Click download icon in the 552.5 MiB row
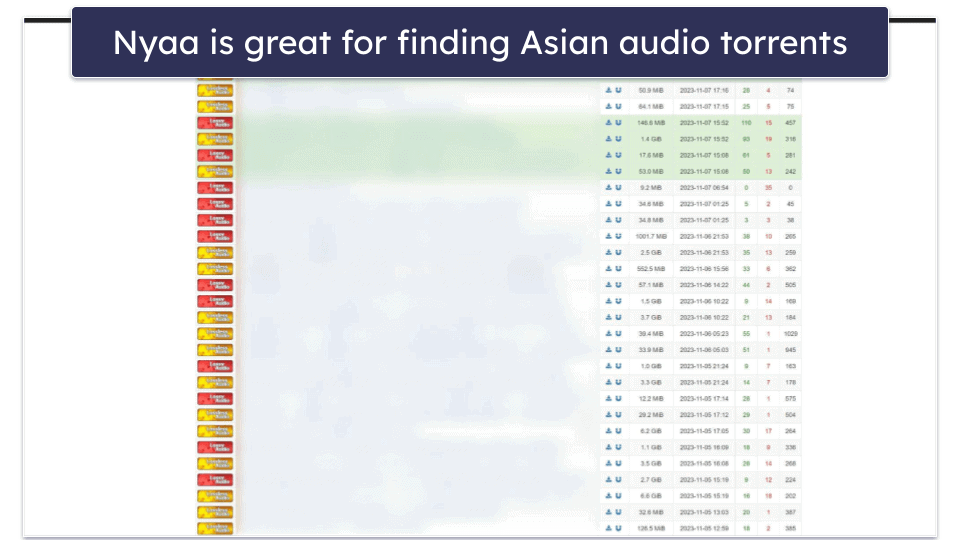Viewport: 960px width, 540px height. (x=608, y=269)
